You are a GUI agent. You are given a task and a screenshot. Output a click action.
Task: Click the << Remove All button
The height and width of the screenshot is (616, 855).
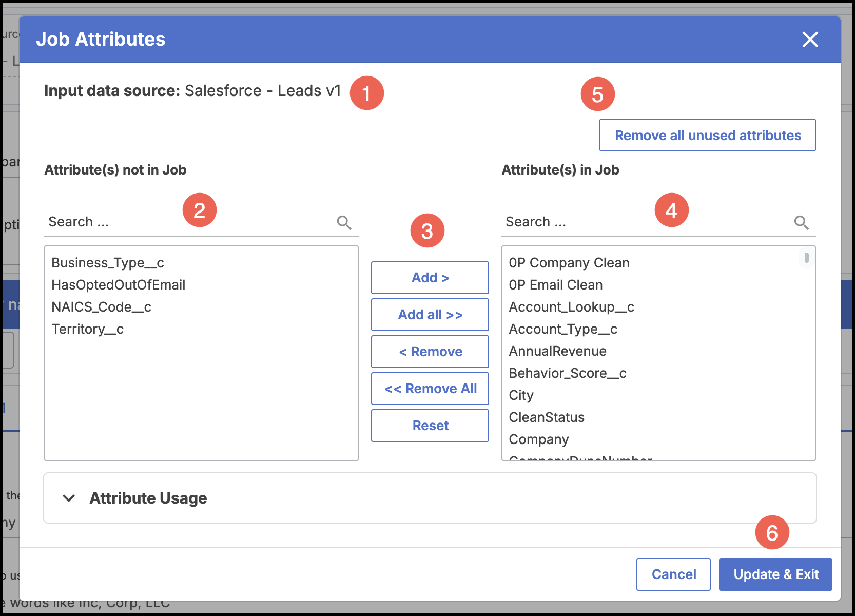click(430, 389)
